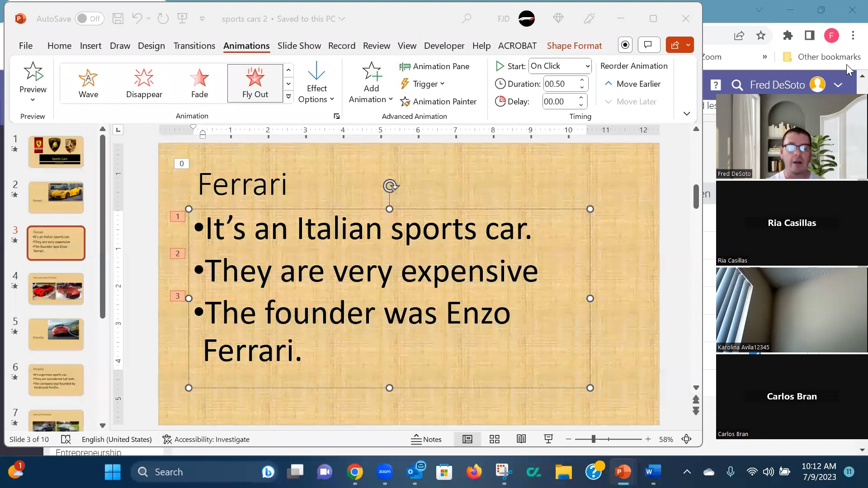Open the Shape Format tab
The height and width of the screenshot is (488, 868).
coord(574,46)
